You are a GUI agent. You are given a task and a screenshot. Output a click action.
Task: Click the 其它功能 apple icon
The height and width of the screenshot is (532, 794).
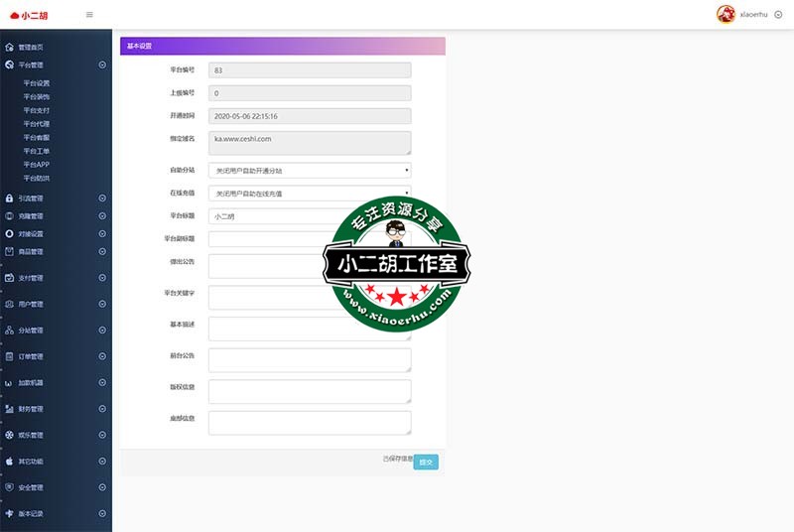(9, 462)
